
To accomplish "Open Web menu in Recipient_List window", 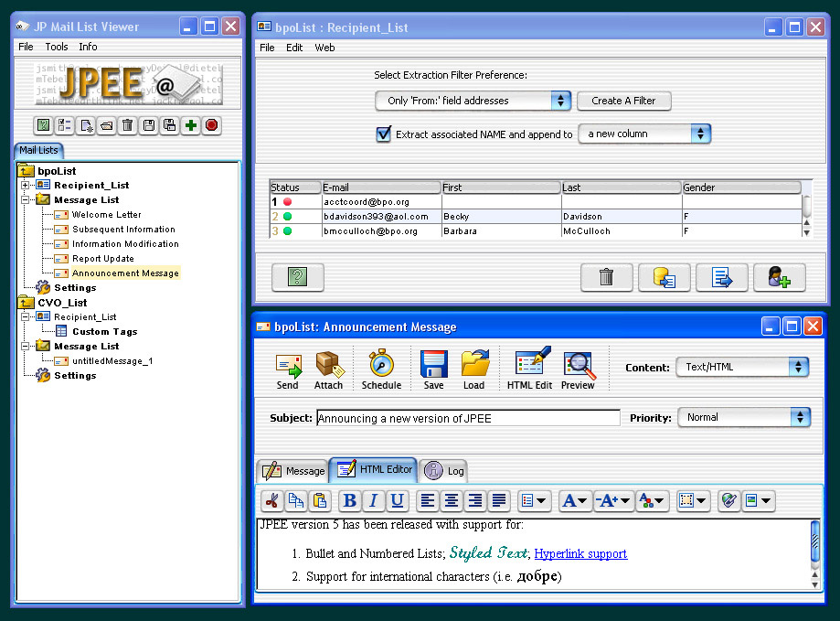I will point(324,48).
